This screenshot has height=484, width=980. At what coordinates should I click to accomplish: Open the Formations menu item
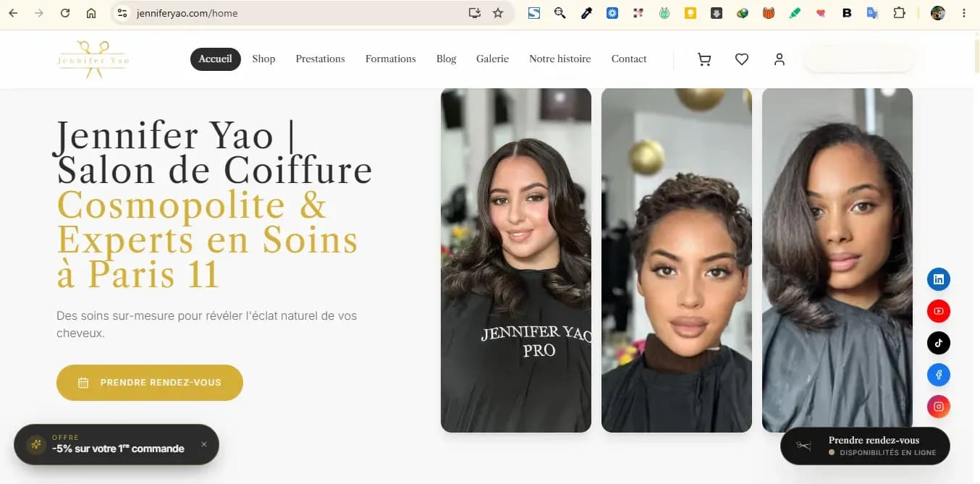391,59
